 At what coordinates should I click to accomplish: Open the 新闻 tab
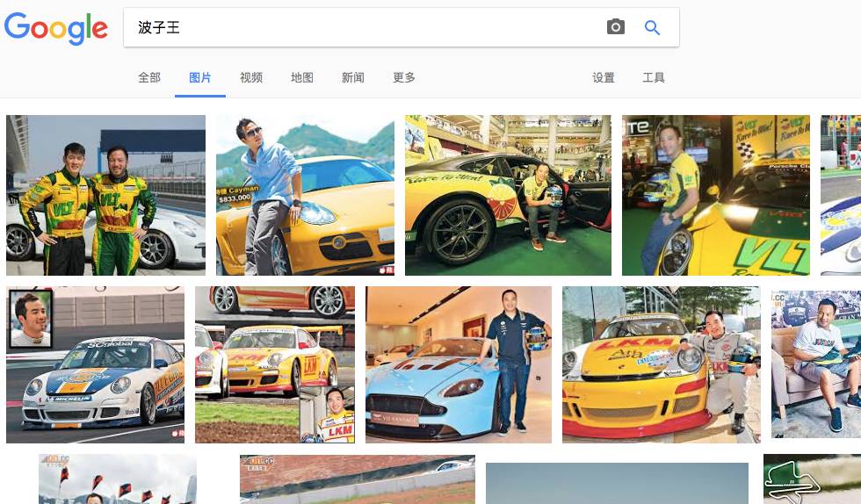[353, 77]
